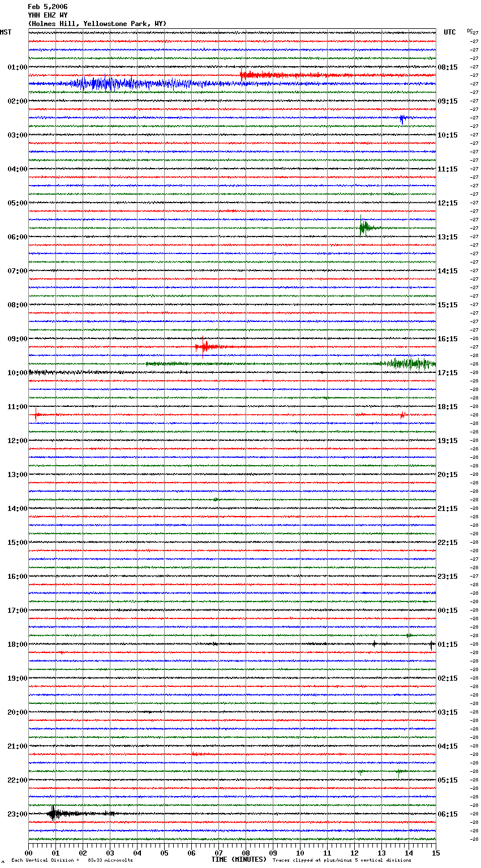The image size is (481, 868).
Task: Click the 'UTC' time zone label
Action: click(450, 32)
